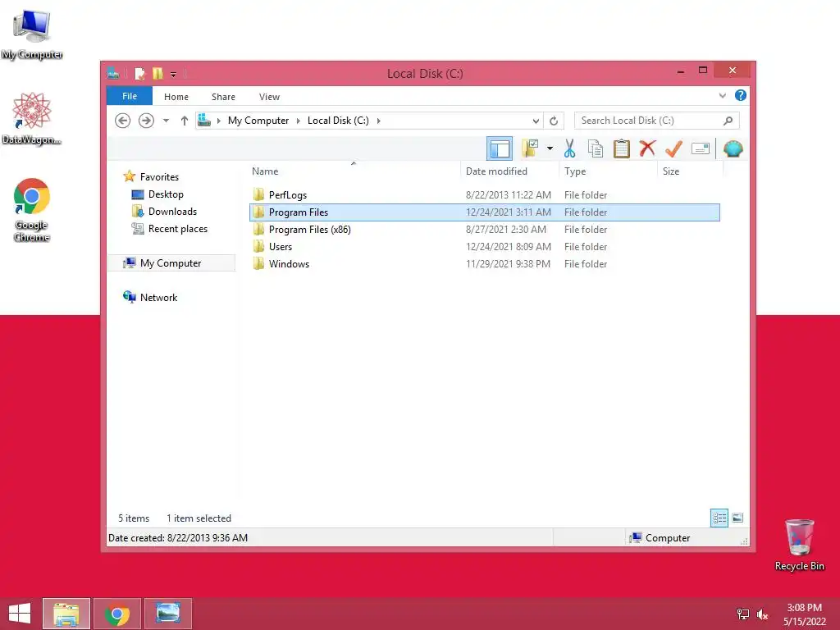This screenshot has width=840, height=630.
Task: Click the new folder icon in title bar
Action: 157,73
